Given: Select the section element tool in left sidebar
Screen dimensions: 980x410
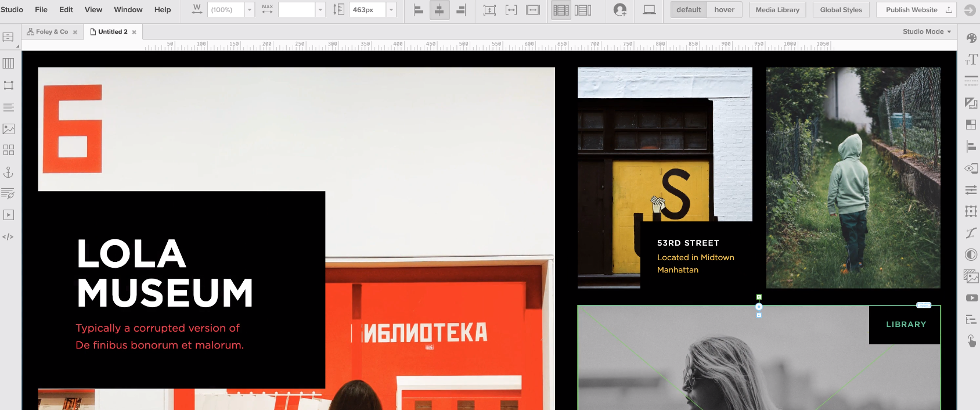Looking at the screenshot, I should pyautogui.click(x=8, y=37).
